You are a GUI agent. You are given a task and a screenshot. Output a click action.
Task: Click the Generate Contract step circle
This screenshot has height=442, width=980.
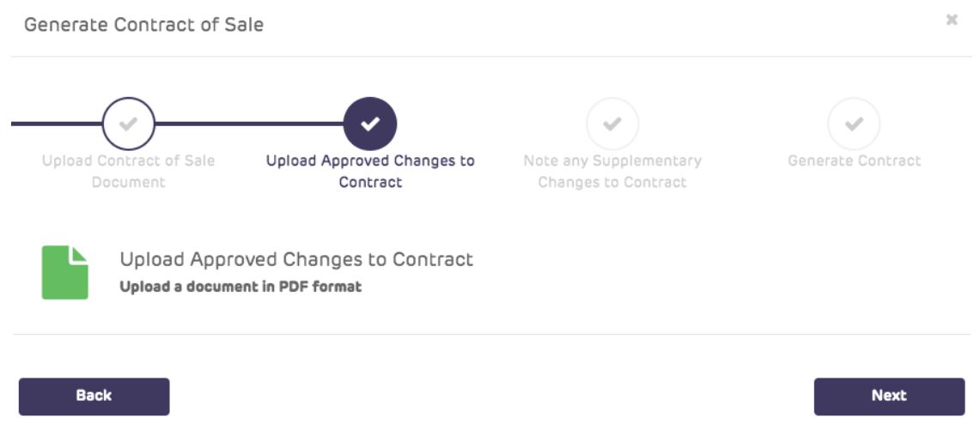tap(854, 124)
